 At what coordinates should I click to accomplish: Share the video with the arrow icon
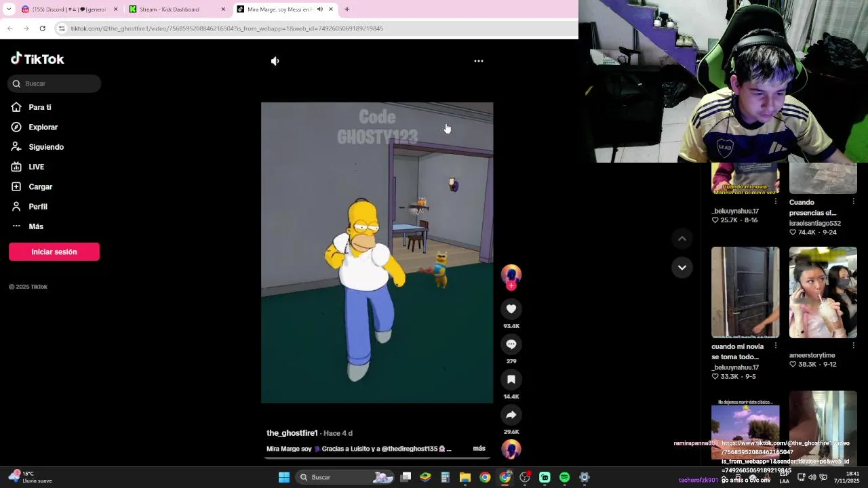[x=511, y=415]
